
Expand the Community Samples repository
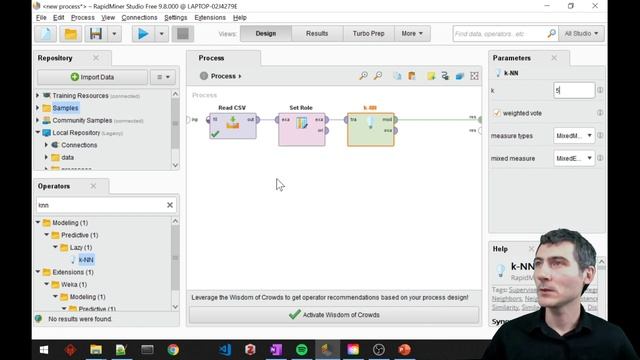[x=38, y=120]
